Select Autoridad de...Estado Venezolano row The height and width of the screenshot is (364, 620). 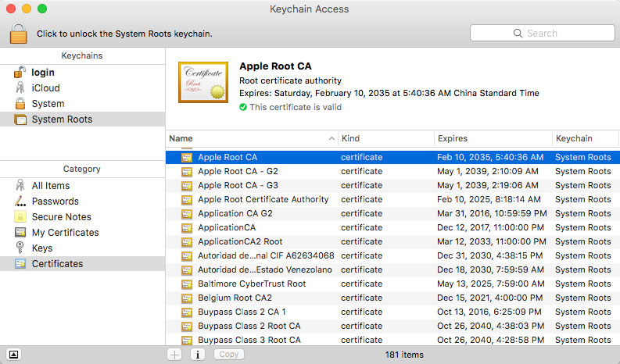(392, 269)
